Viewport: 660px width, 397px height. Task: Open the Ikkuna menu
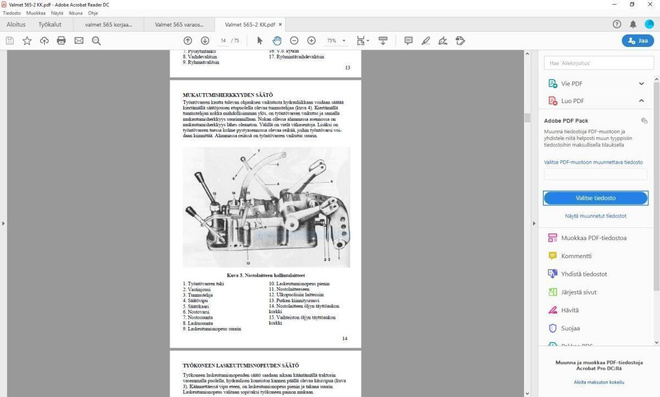tap(75, 13)
